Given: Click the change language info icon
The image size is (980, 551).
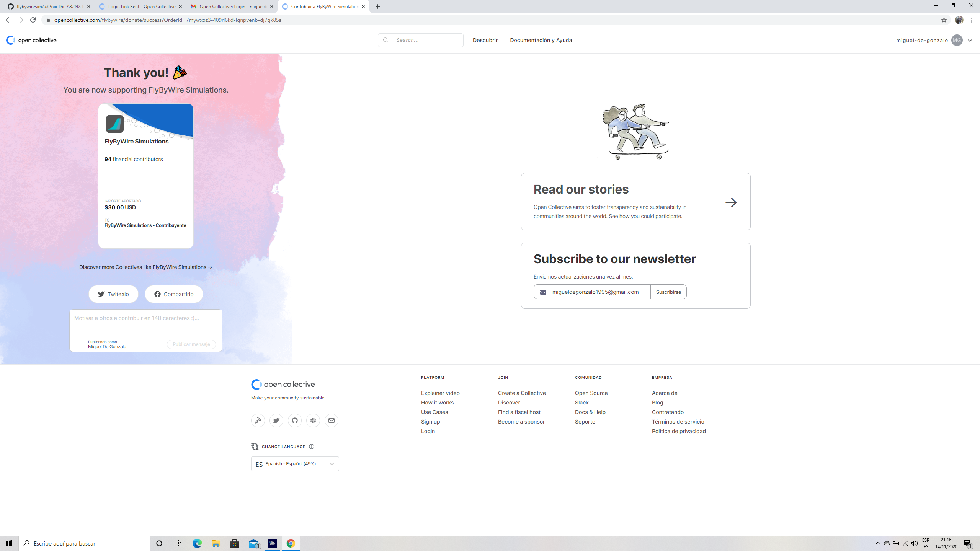Looking at the screenshot, I should [x=312, y=447].
